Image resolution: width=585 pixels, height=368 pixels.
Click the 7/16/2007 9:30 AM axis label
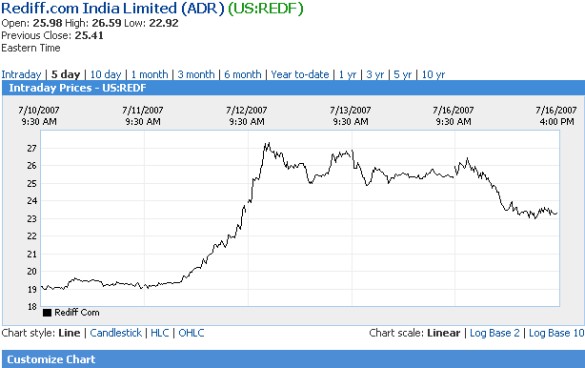pos(453,116)
